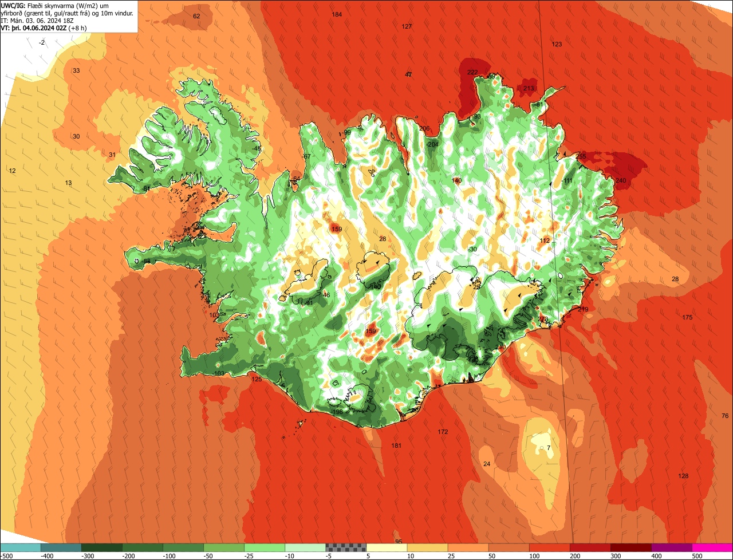
Task: Select the map value -198
Action: tap(337, 412)
